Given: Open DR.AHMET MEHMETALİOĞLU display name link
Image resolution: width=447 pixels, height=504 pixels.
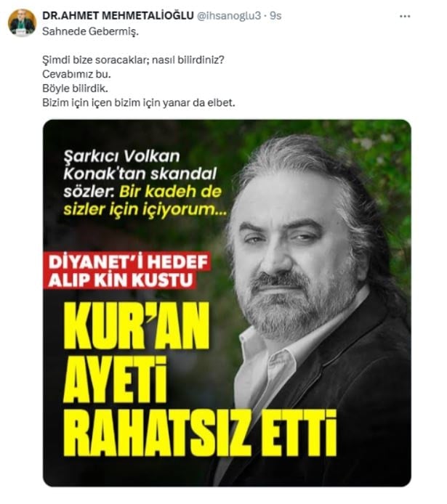Looking at the screenshot, I should coord(118,15).
